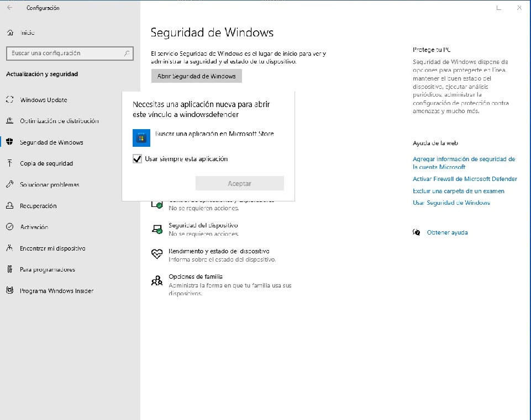Viewport: 531px width, 420px height.
Task: Open Agregar información de seguridad link
Action: tap(464, 163)
